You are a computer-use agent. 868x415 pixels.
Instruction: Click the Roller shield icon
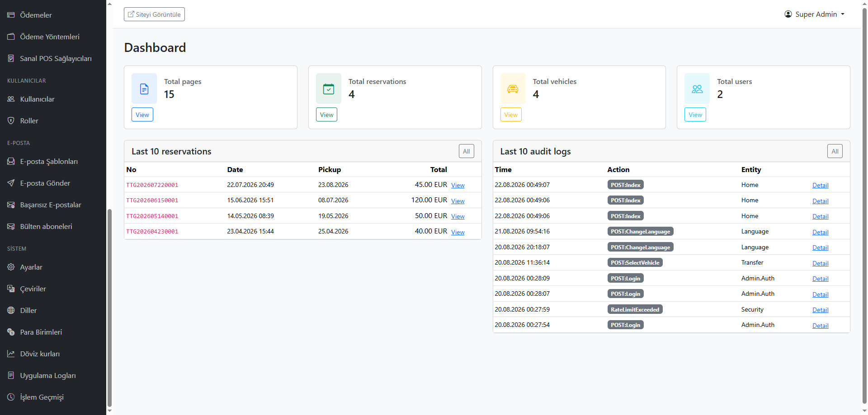pos(11,121)
